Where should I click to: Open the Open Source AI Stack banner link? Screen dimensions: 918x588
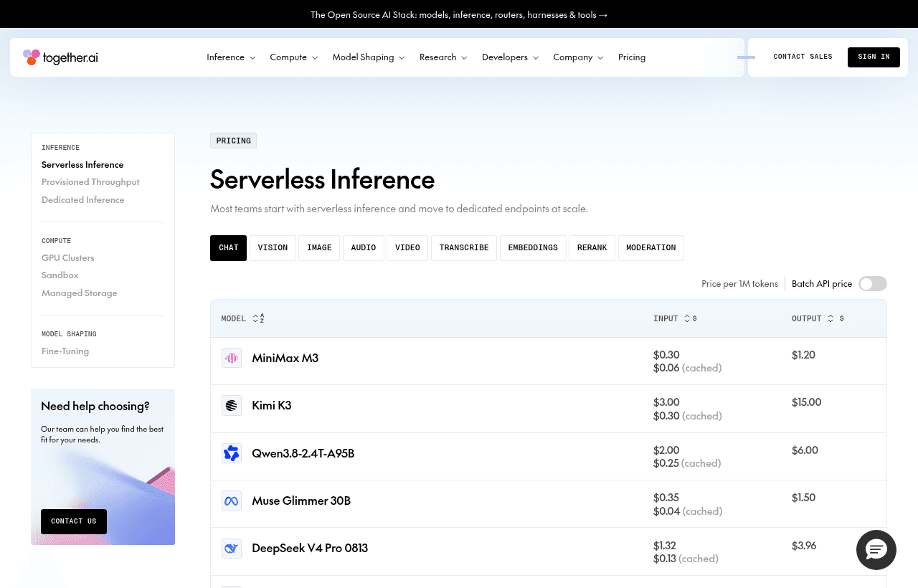[x=459, y=14]
